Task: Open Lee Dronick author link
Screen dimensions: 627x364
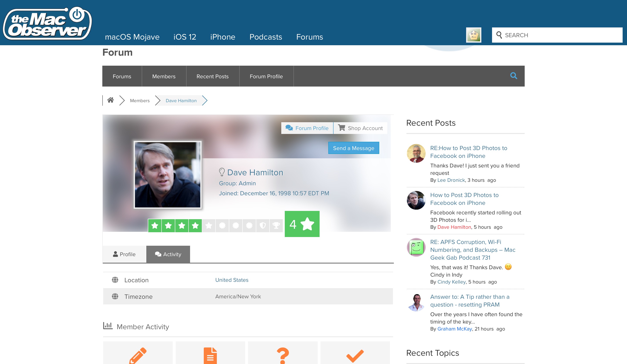Action: (x=451, y=180)
